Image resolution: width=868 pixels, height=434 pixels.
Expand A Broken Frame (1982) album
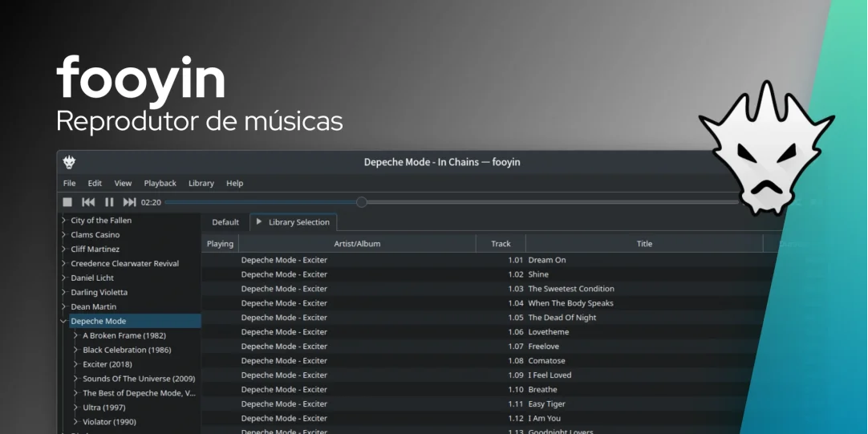pos(76,335)
